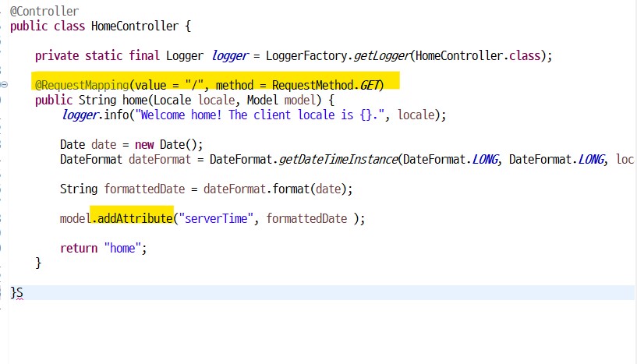Click the getLogger method call
This screenshot has width=637, height=364.
pos(381,55)
